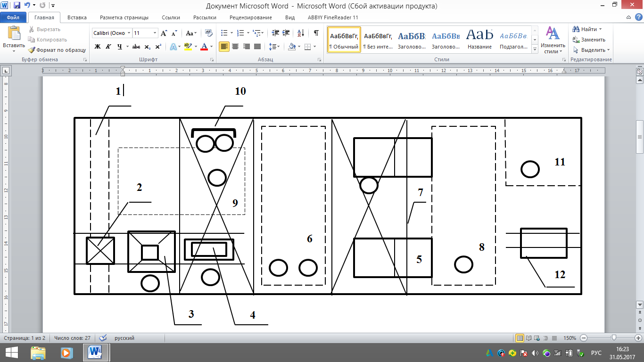Click the Clear Formatting icon

207,33
